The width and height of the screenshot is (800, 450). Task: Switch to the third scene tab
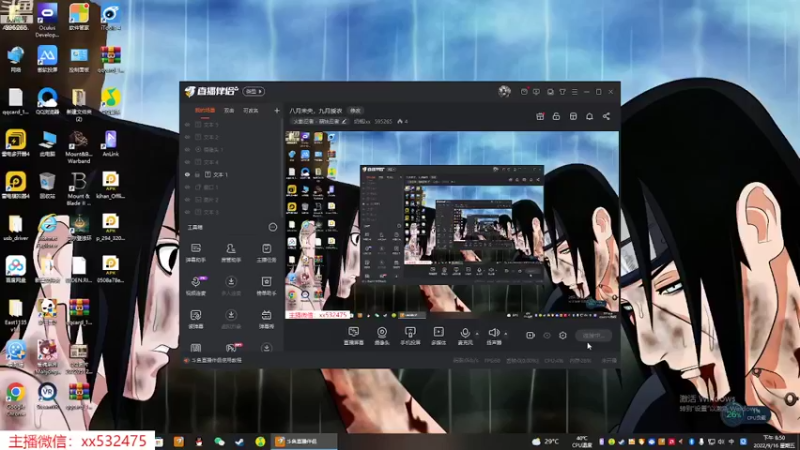pos(251,110)
